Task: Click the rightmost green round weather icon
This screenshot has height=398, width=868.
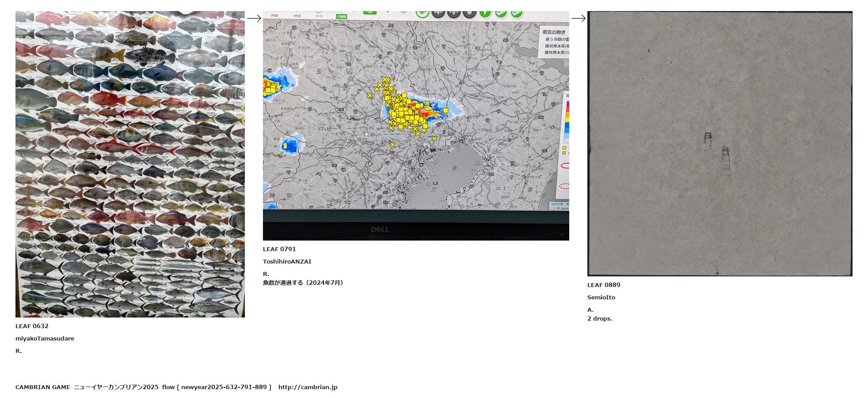Action: coord(517,13)
